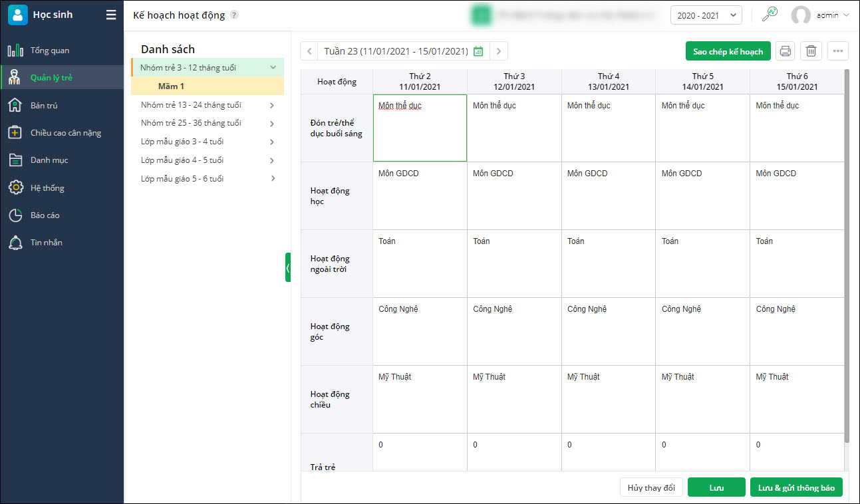Viewport: 860px width, 504px height.
Task: Open Hệ thống settings menu
Action: (x=62, y=188)
